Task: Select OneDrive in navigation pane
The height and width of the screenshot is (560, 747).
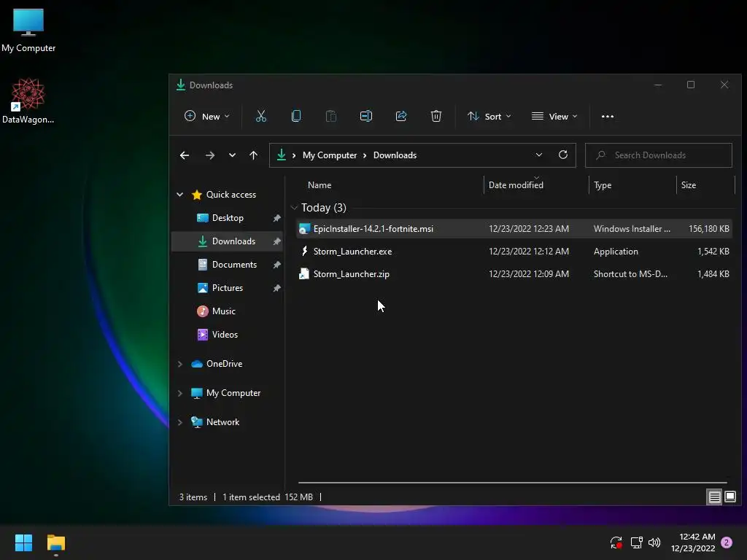Action: click(x=224, y=364)
